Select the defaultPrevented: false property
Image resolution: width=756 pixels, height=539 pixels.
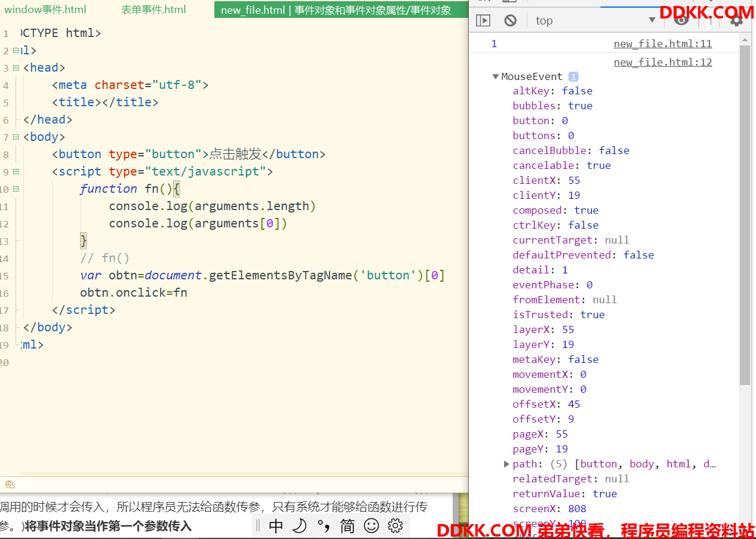tap(583, 255)
